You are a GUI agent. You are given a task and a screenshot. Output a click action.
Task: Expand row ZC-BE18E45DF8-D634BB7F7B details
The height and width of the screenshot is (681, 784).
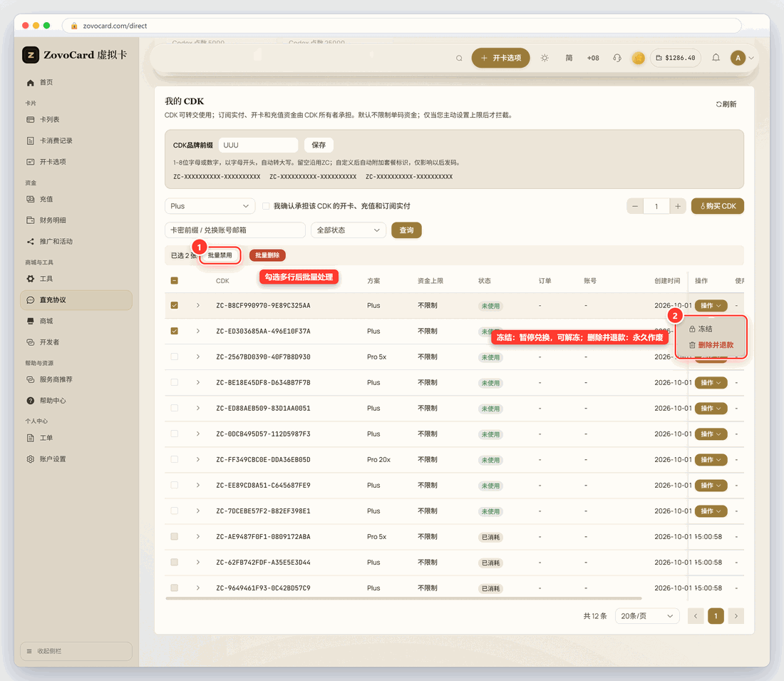coord(198,382)
